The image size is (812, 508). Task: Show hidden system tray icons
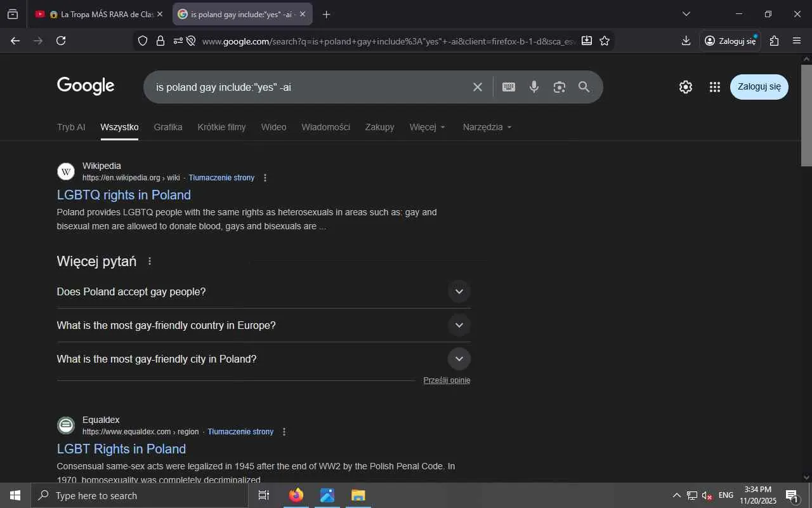[x=676, y=495]
